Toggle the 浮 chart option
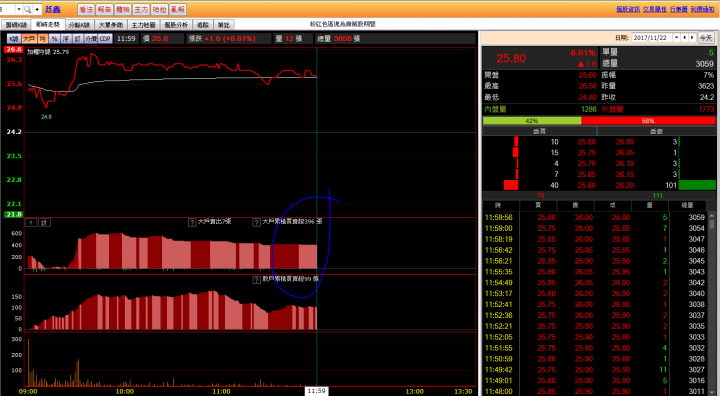The height and width of the screenshot is (396, 720). [x=66, y=39]
